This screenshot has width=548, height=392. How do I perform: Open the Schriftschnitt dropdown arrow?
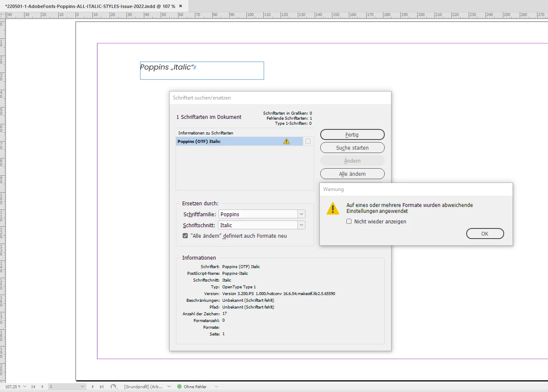301,225
